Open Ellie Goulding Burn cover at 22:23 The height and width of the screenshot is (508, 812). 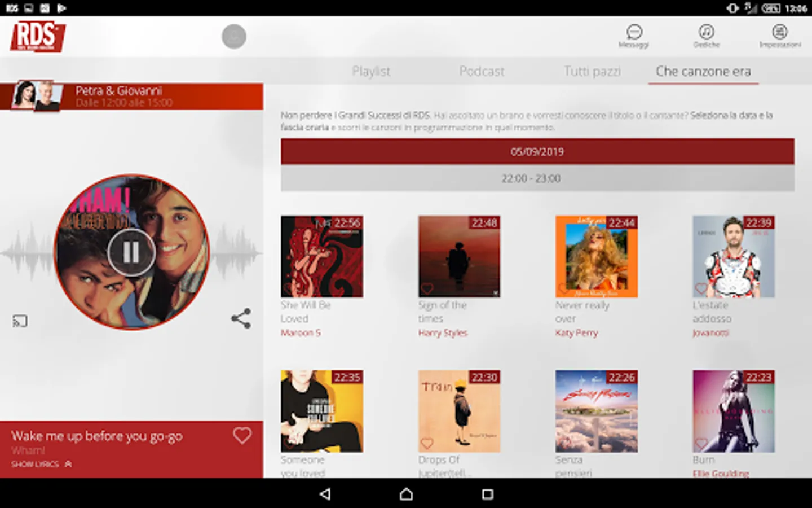[734, 411]
